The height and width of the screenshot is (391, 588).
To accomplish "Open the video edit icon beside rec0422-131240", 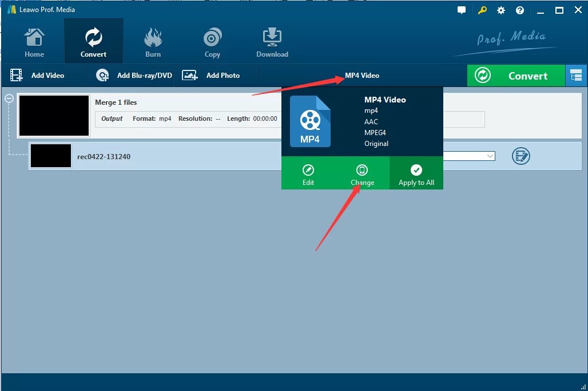I will 521,156.
